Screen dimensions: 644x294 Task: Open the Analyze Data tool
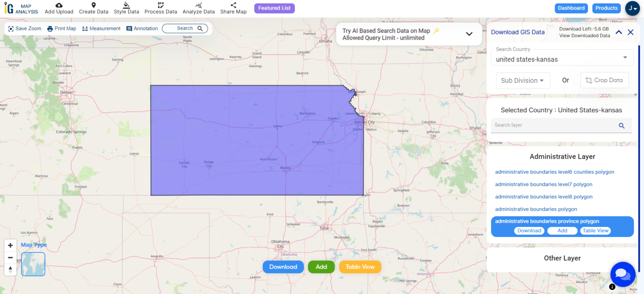tap(198, 8)
